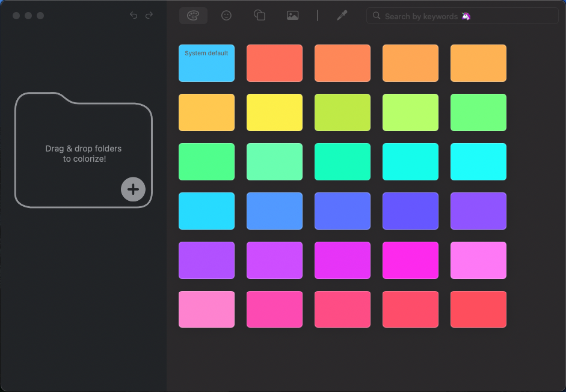Select the olive-tinted lime yellow-green swatch

click(343, 112)
